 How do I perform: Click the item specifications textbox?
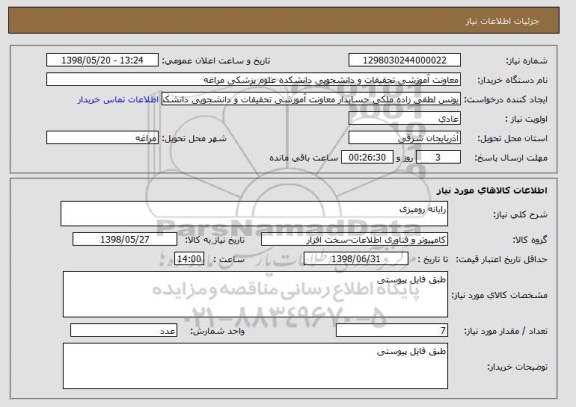pyautogui.click(x=255, y=294)
